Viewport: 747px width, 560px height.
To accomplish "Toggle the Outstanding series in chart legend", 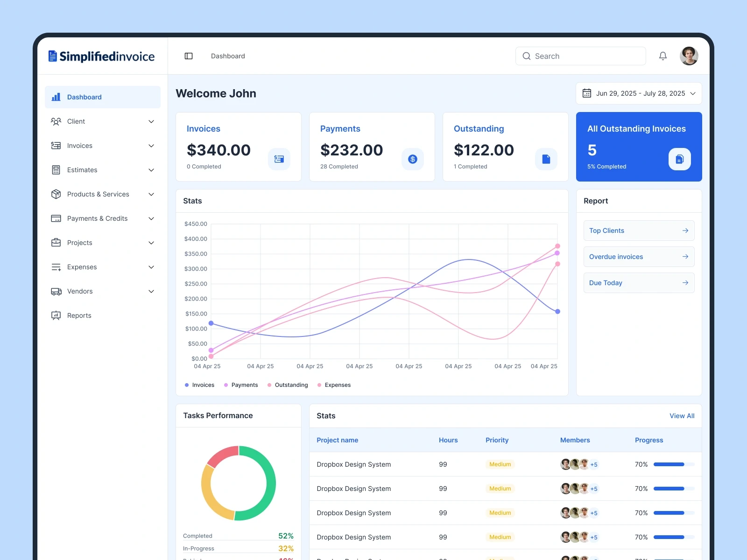I will tap(288, 385).
